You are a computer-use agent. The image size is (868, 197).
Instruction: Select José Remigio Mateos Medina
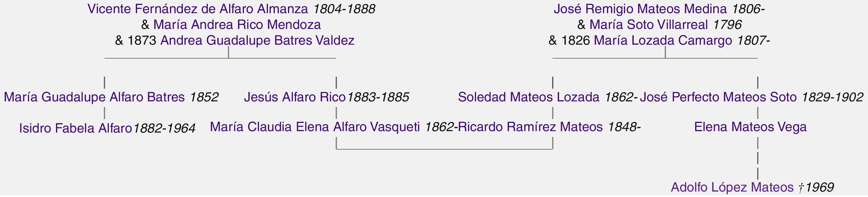[640, 9]
